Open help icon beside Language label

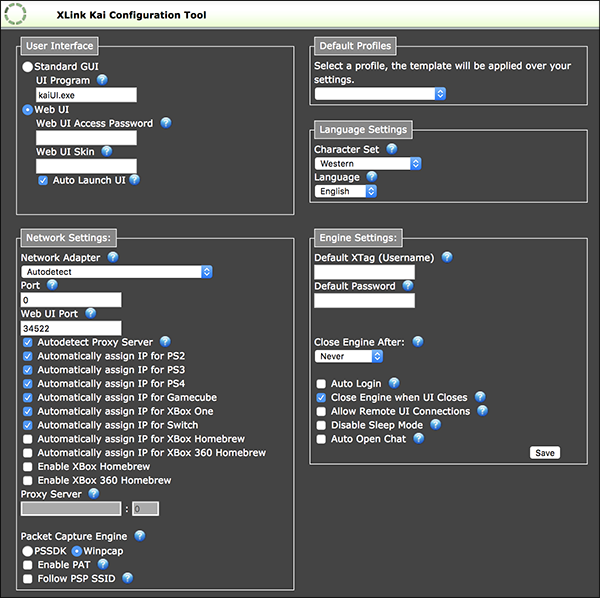[x=372, y=176]
